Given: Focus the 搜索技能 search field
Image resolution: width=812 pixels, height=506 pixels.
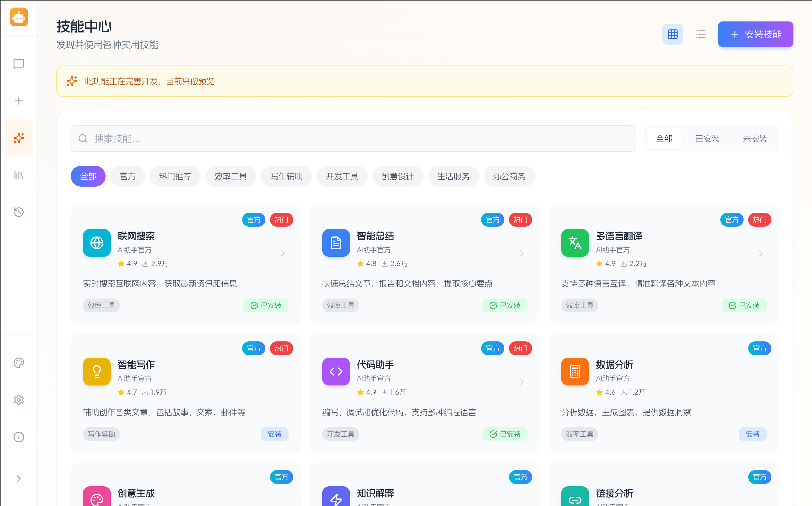Looking at the screenshot, I should point(353,139).
